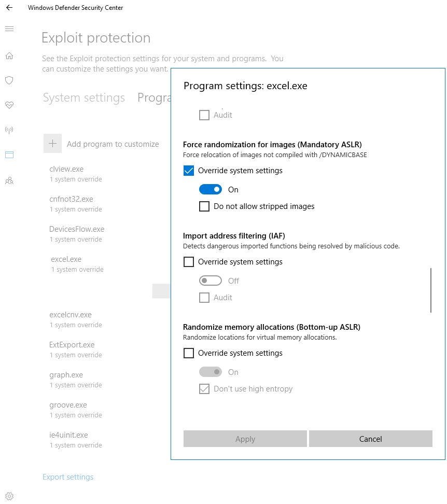Enable Do not allow stripped images
The height and width of the screenshot is (504, 447).
point(204,206)
